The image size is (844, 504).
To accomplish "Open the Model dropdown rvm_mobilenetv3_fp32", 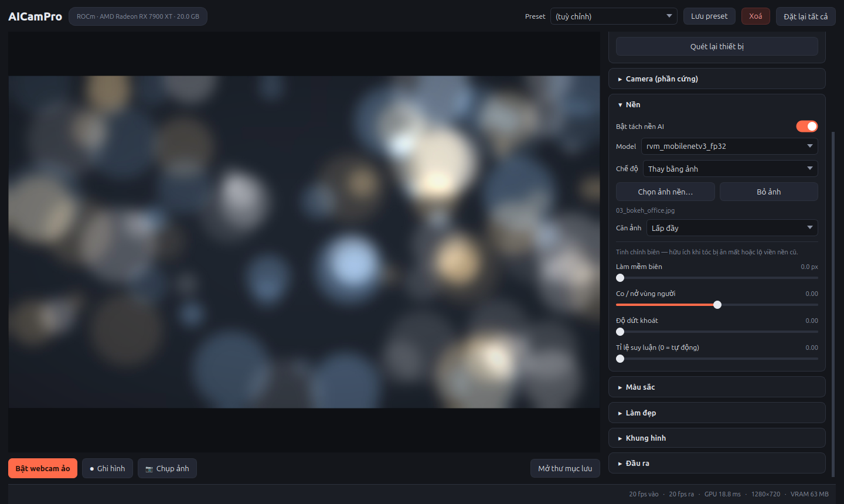I will [x=729, y=146].
